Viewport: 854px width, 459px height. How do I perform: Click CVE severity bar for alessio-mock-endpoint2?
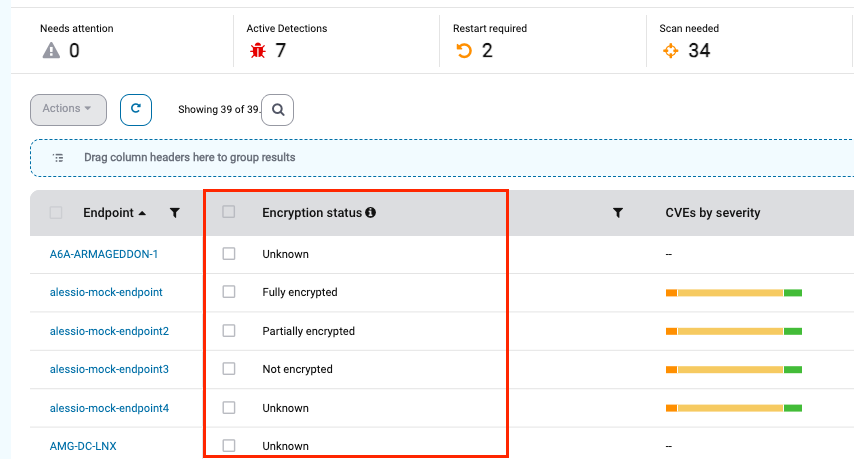(734, 331)
